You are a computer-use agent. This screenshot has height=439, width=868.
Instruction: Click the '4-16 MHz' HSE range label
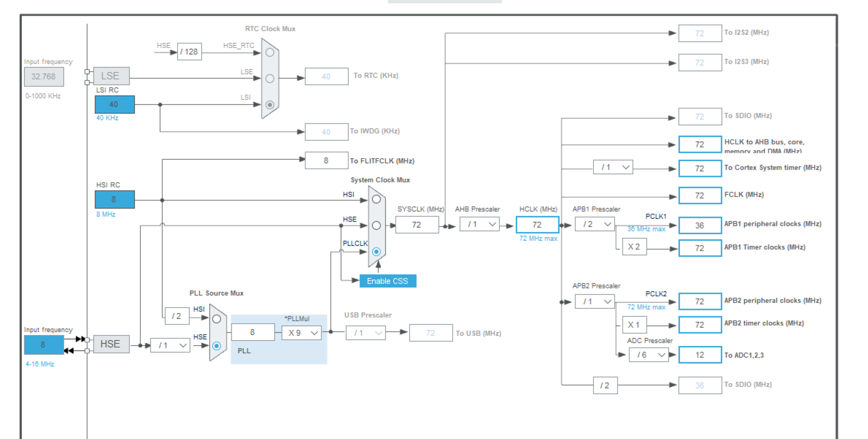coord(40,364)
